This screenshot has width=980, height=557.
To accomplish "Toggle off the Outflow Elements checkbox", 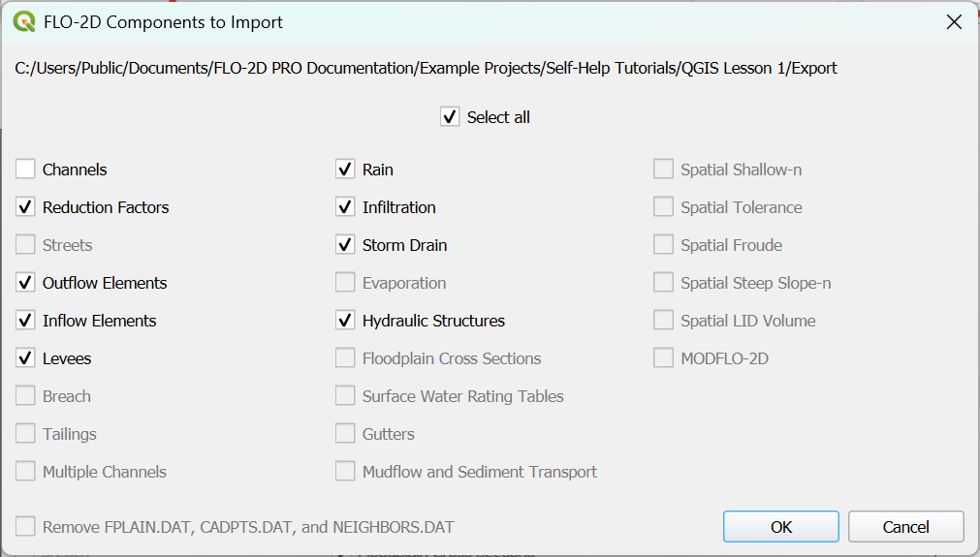I will click(25, 283).
